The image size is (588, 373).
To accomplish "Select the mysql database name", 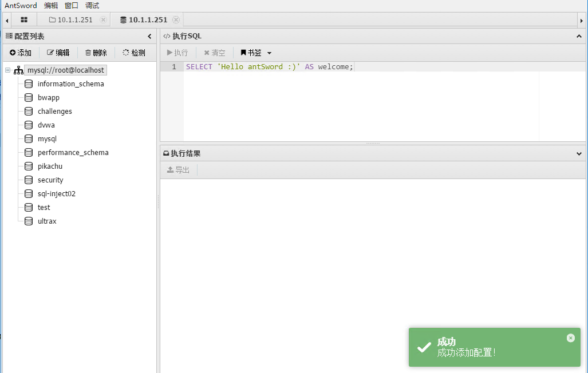I will tap(48, 139).
